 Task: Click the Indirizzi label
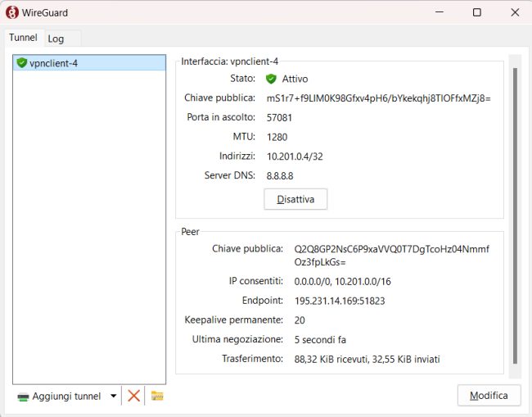click(x=237, y=156)
